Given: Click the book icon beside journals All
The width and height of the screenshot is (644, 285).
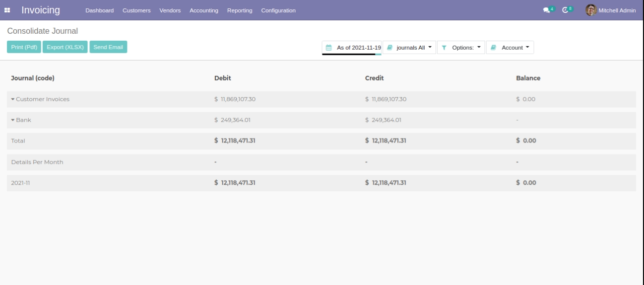Looking at the screenshot, I should click(390, 48).
